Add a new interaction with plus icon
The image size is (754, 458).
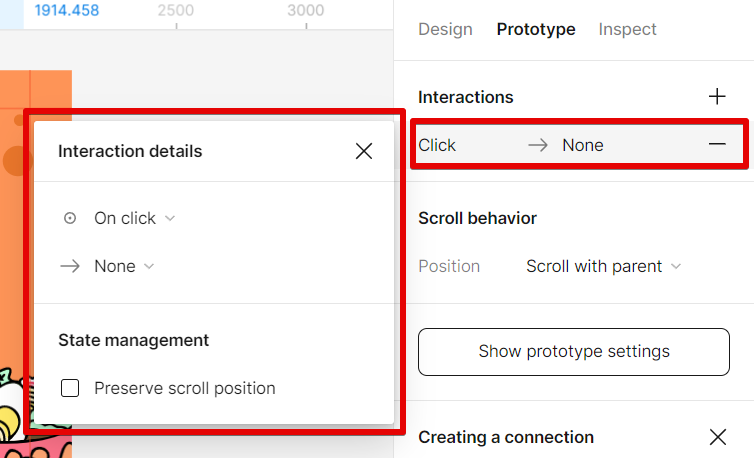tap(717, 97)
